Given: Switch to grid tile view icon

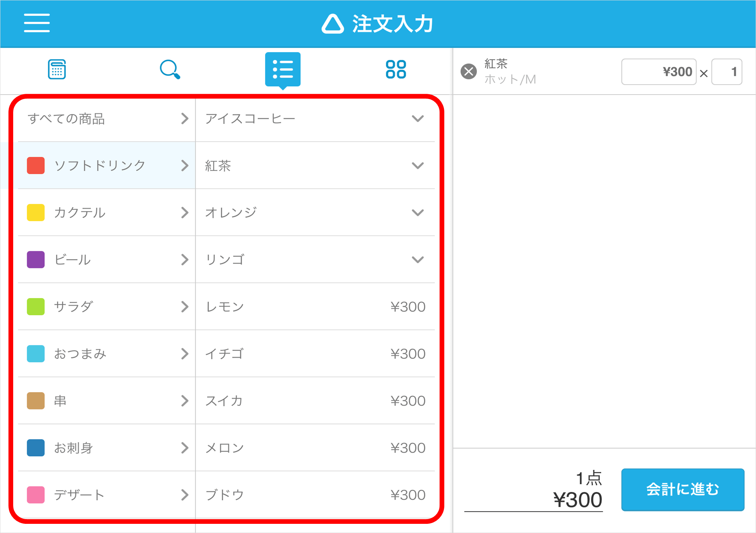Looking at the screenshot, I should tap(396, 69).
